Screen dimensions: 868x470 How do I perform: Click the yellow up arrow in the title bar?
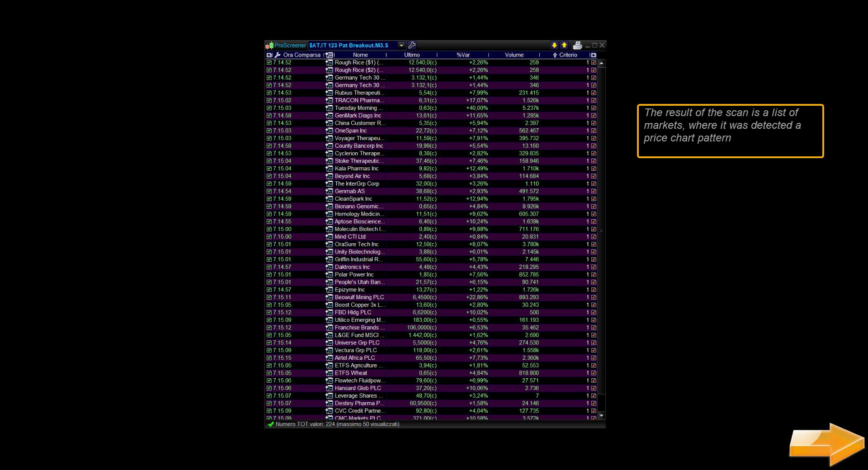pos(564,45)
